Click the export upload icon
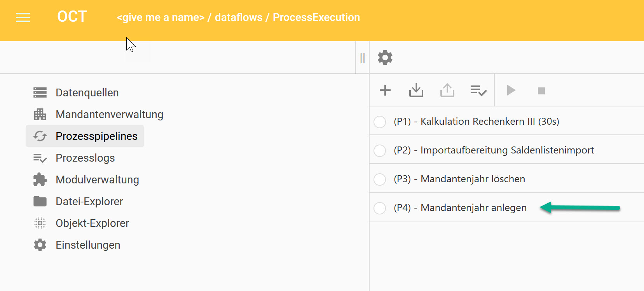 tap(447, 90)
